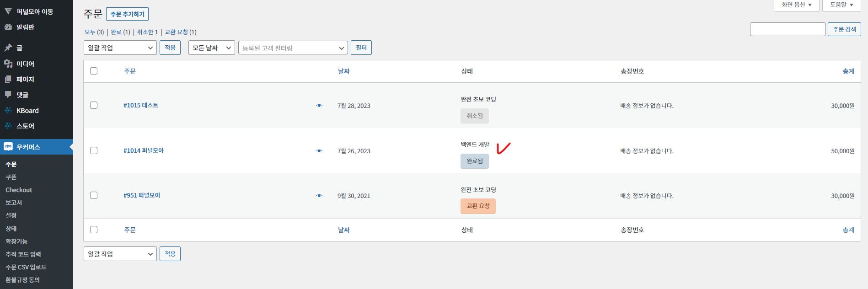
Task: Click the top 적용 button
Action: [x=170, y=48]
